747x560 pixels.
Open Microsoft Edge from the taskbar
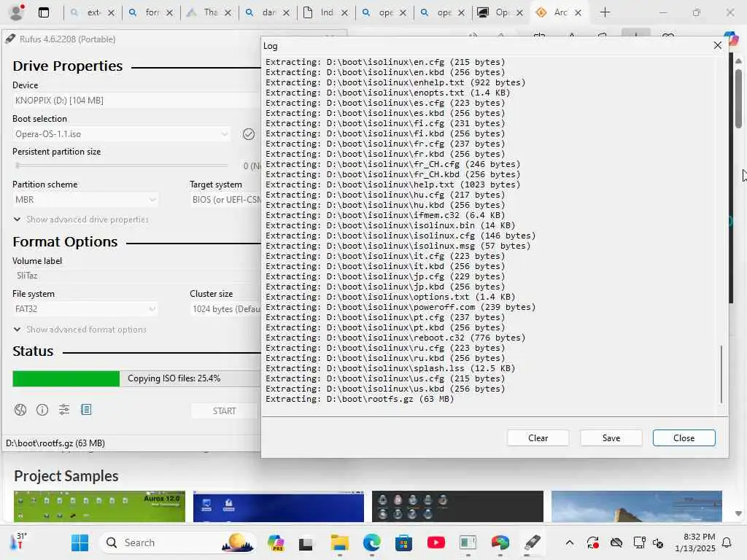coord(371,542)
